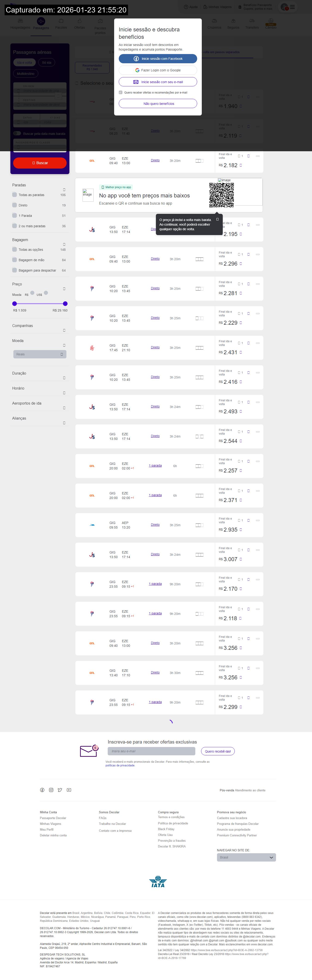
Task: Open the Pacotes tab
Action: tap(61, 24)
